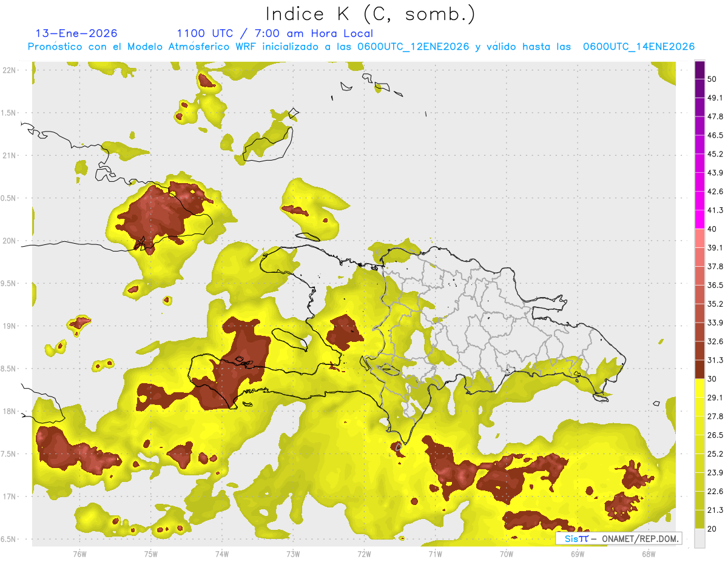Click legend value '40'

712,229
